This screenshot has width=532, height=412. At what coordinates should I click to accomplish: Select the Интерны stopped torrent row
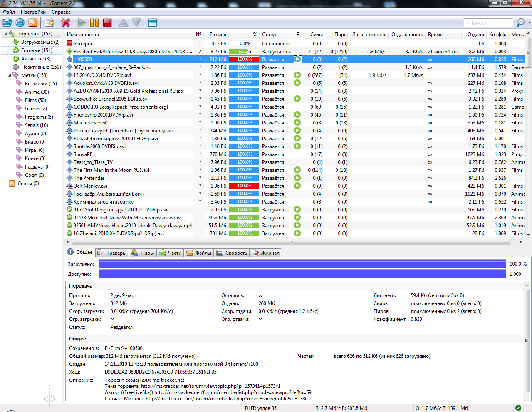[x=295, y=44]
